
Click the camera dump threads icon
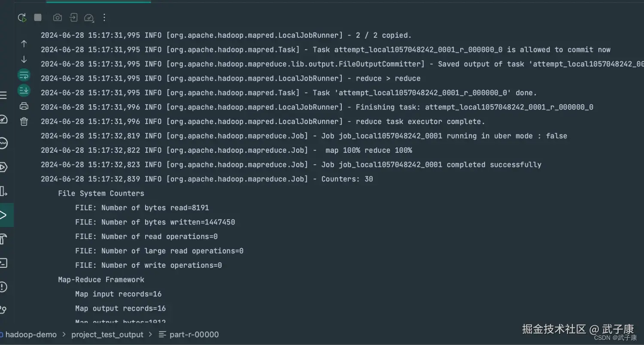[57, 18]
